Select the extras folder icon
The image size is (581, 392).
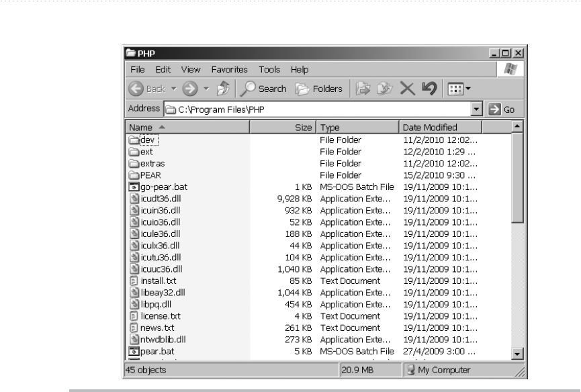coord(134,164)
